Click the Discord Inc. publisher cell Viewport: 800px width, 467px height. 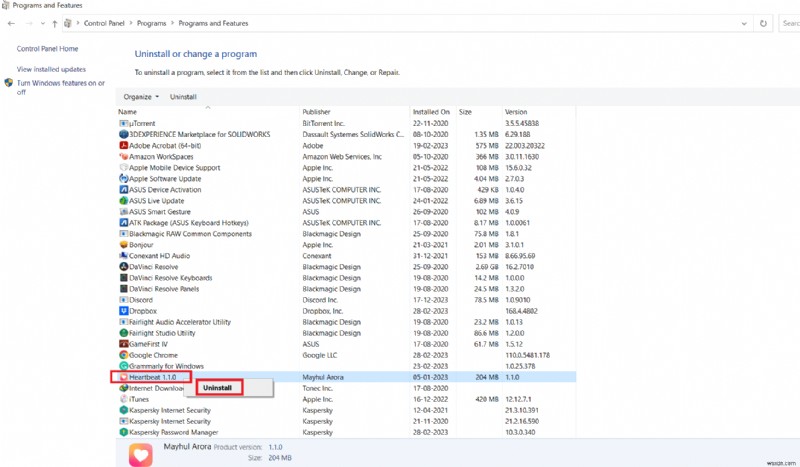point(320,300)
